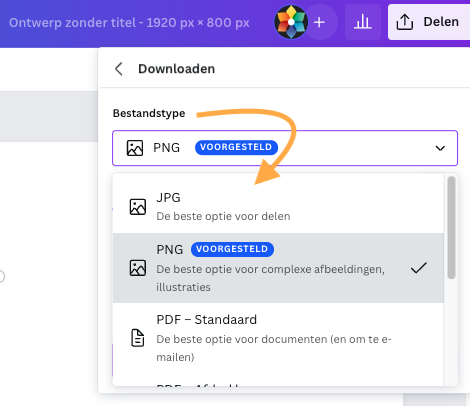Click the back arrow beside Downloaden
This screenshot has width=470, height=406.
(119, 69)
